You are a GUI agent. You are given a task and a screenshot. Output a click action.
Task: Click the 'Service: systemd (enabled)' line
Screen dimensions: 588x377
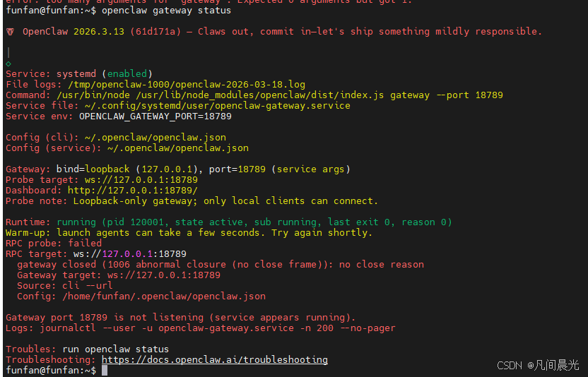[78, 74]
